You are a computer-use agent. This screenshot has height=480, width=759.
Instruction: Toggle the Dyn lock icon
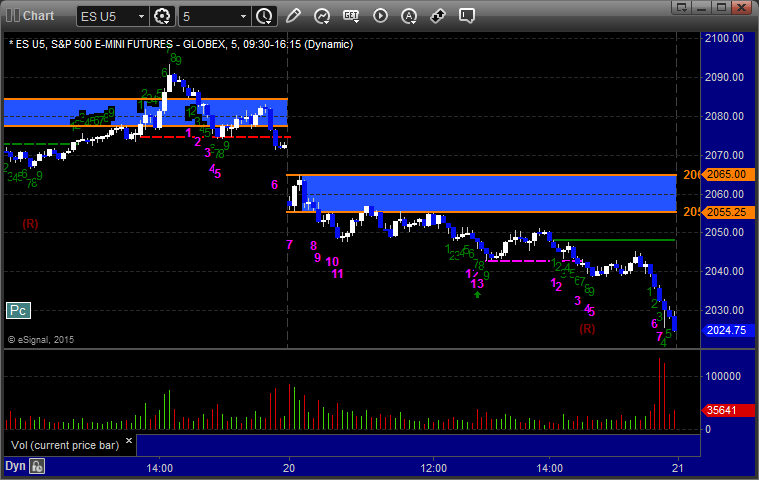[x=37, y=466]
